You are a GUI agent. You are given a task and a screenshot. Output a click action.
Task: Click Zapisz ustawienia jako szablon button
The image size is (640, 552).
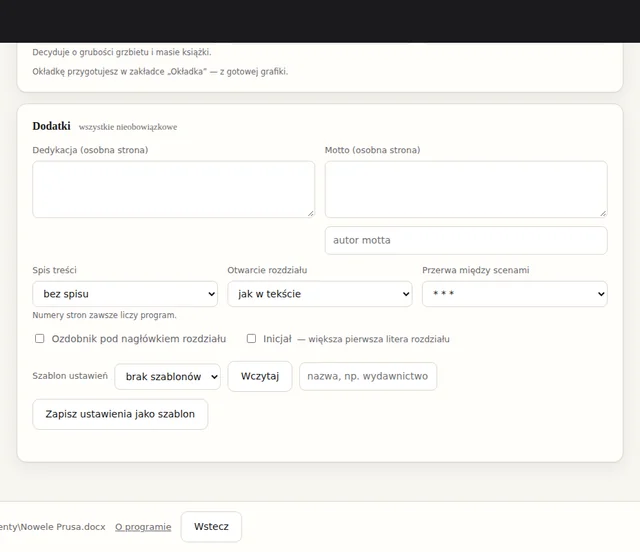(x=120, y=414)
